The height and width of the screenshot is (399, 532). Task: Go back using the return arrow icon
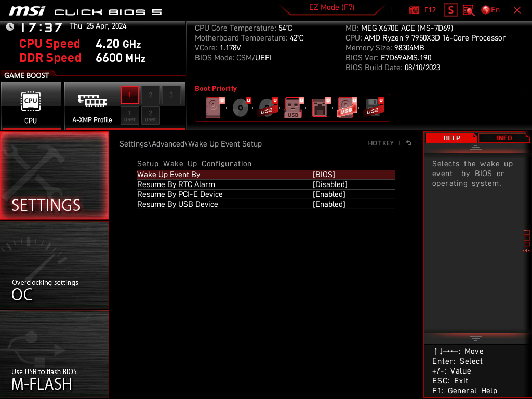point(409,143)
